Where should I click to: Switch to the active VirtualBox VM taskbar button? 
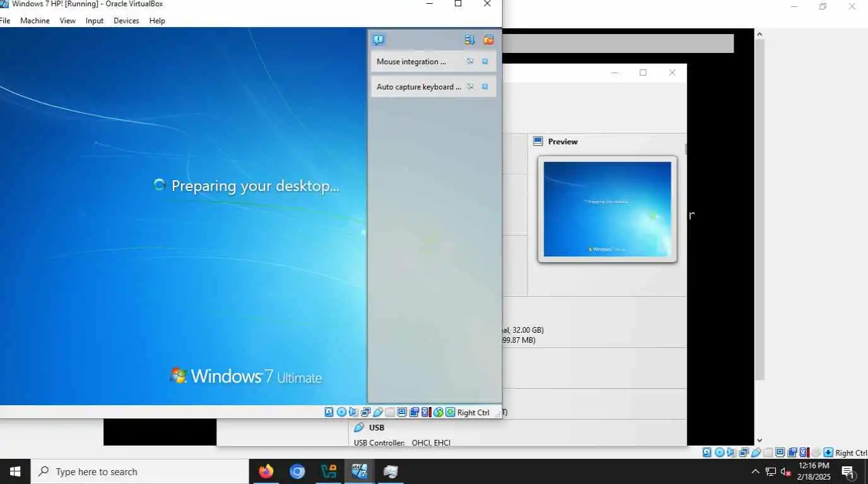click(360, 471)
